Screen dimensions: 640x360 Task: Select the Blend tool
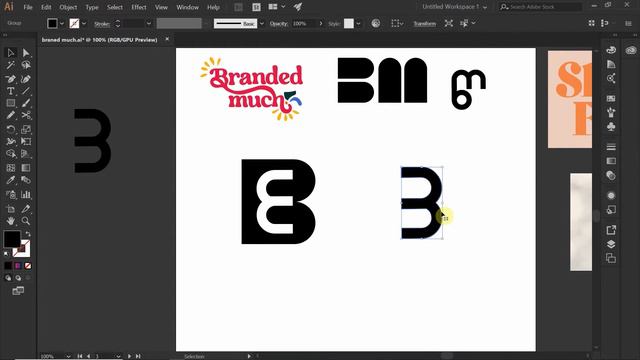(x=26, y=180)
